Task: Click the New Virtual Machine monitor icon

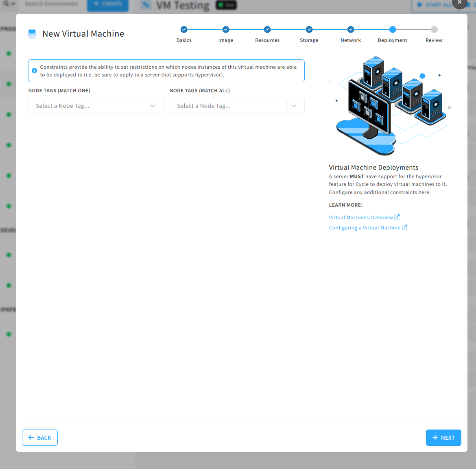Action: [32, 33]
